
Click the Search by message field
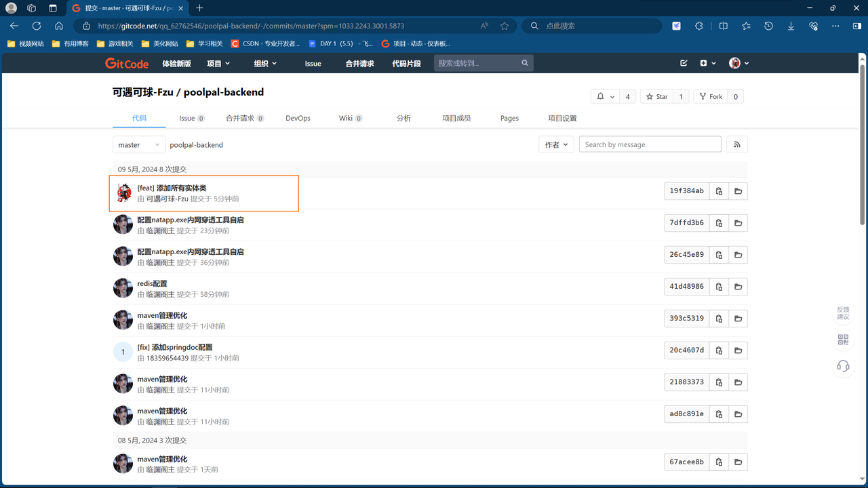pyautogui.click(x=650, y=144)
